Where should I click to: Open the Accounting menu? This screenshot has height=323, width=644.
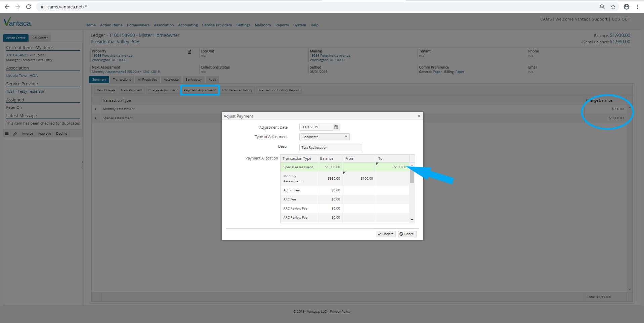(x=188, y=25)
